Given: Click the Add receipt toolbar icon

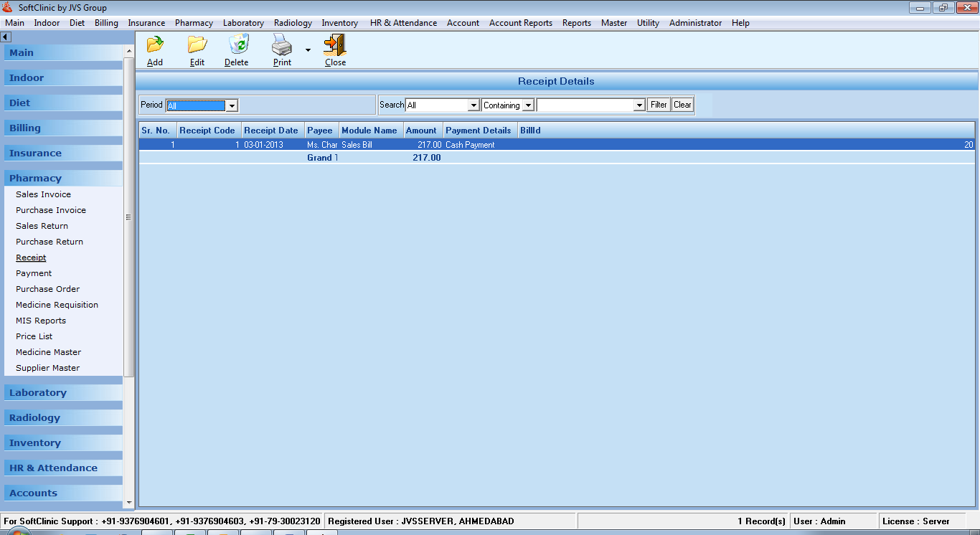Looking at the screenshot, I should pyautogui.click(x=155, y=45).
